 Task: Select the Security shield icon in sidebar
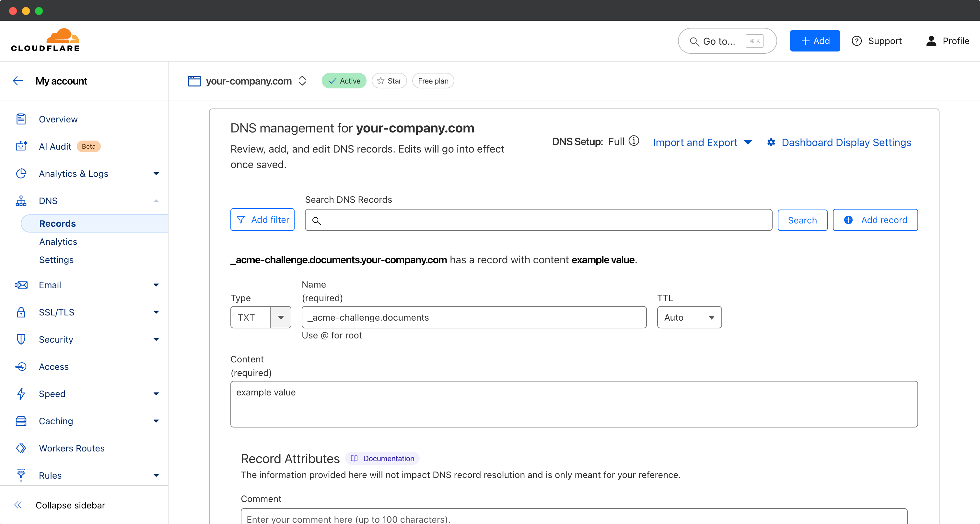coord(21,339)
